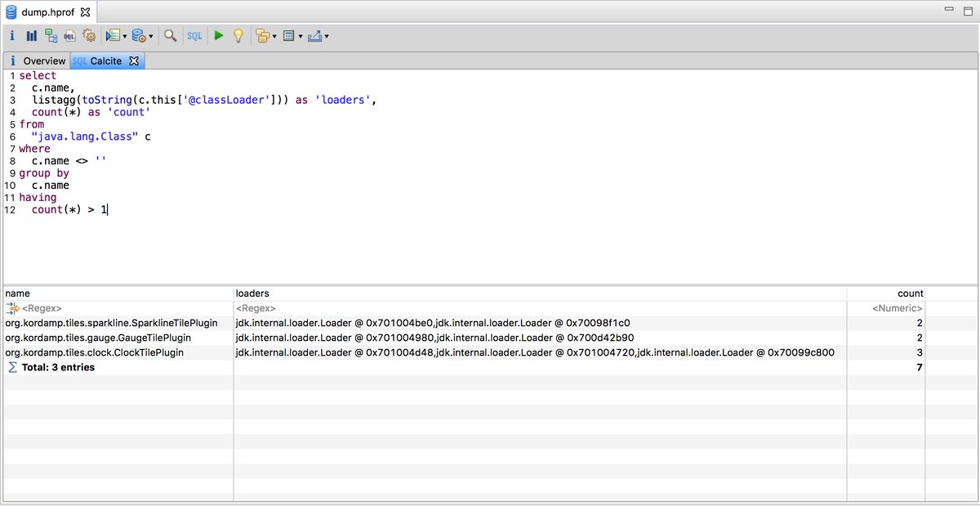Execute the query with green Run arrow
Viewport: 980px width, 506px height.
click(218, 36)
